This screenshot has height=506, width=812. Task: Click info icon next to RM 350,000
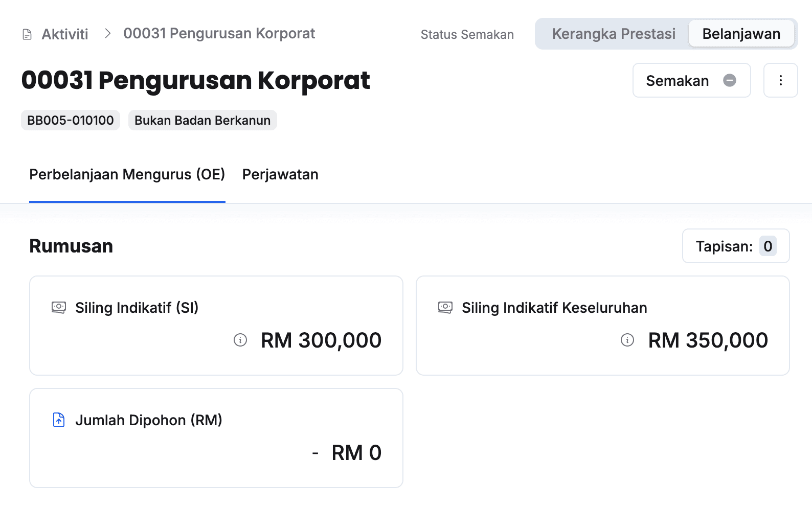(627, 340)
